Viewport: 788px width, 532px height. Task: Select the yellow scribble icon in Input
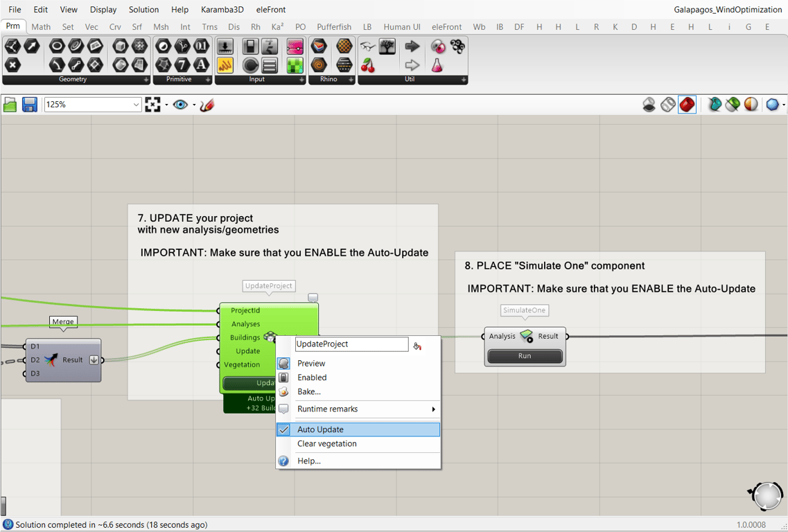pos(225,65)
